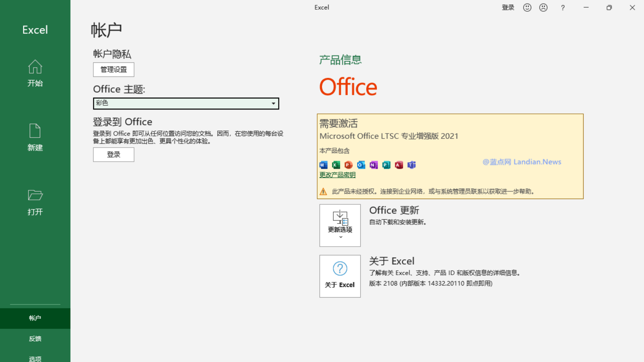644x362 pixels.
Task: Click the 更改产品密钥 link
Action: [x=337, y=175]
